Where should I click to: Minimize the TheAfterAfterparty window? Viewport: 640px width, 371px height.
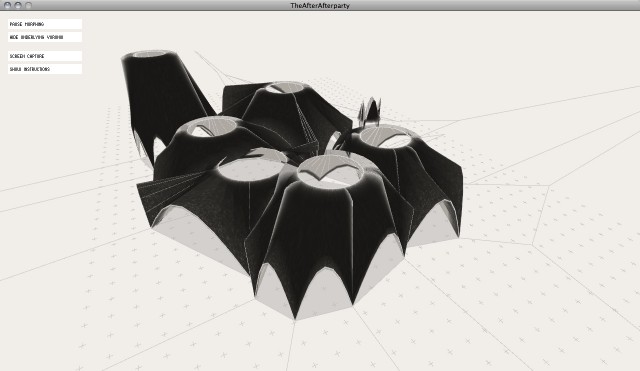[18, 5]
